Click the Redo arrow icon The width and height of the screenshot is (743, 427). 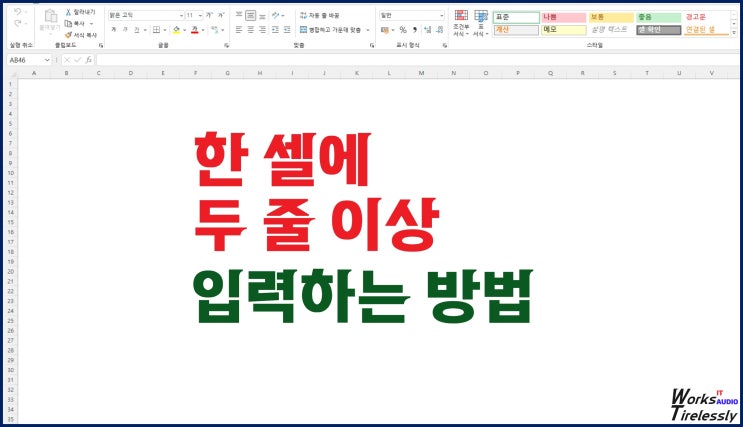click(x=18, y=23)
